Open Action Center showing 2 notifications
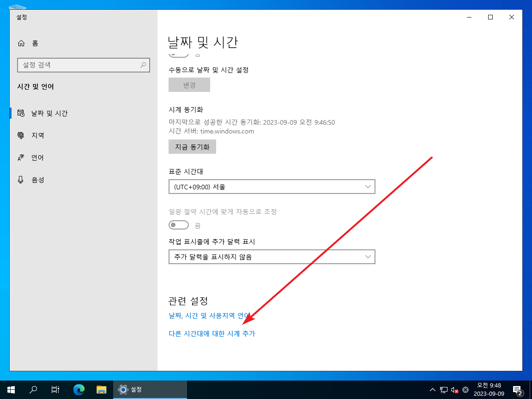Viewport: 532px width, 399px height. [x=518, y=389]
